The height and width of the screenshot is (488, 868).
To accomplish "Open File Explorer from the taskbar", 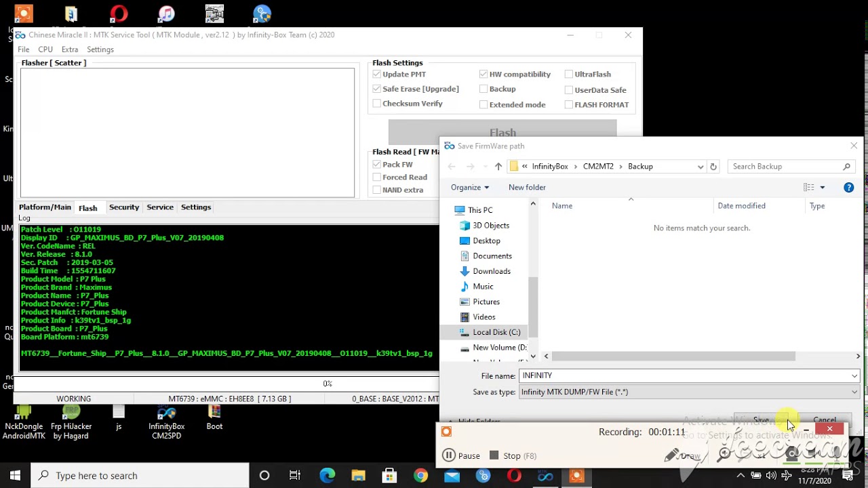I will [x=358, y=476].
